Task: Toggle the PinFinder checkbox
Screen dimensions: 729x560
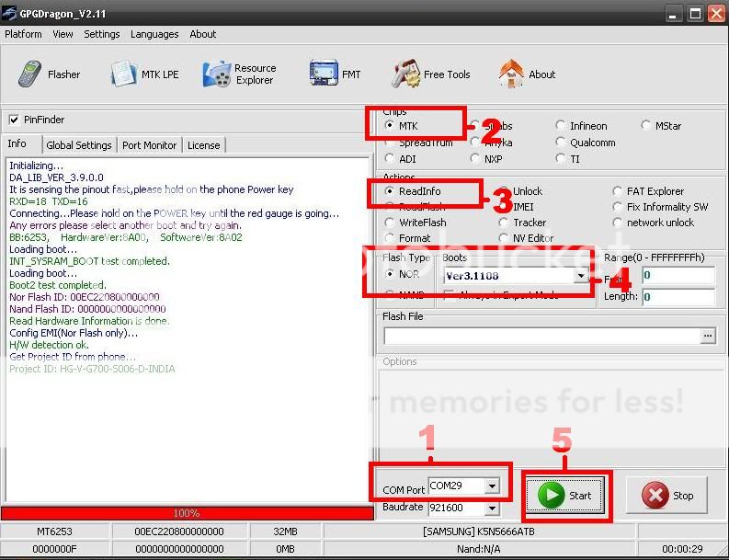Action: click(14, 120)
